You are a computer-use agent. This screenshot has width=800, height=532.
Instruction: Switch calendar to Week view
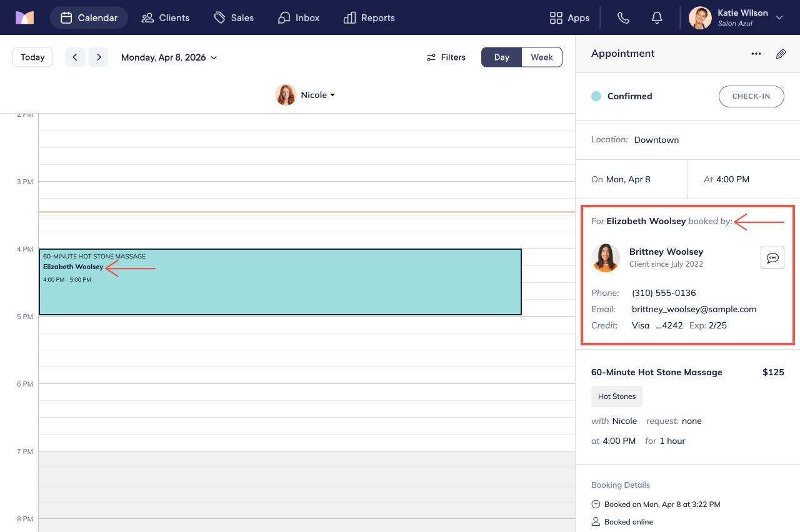[x=542, y=57]
